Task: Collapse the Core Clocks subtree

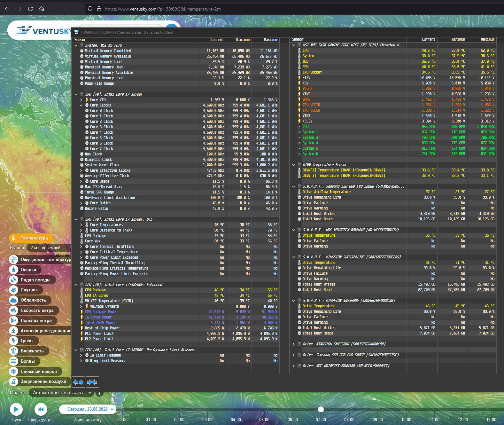Action: click(x=81, y=105)
